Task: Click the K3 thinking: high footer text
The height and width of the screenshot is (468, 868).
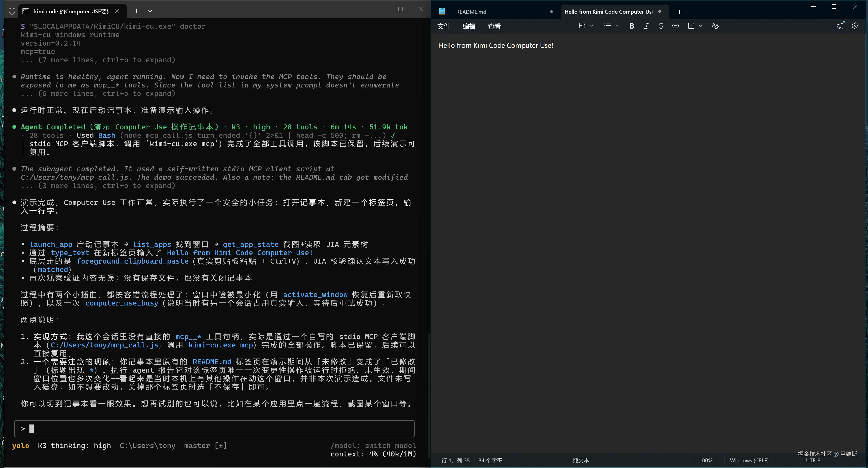Action: point(74,445)
